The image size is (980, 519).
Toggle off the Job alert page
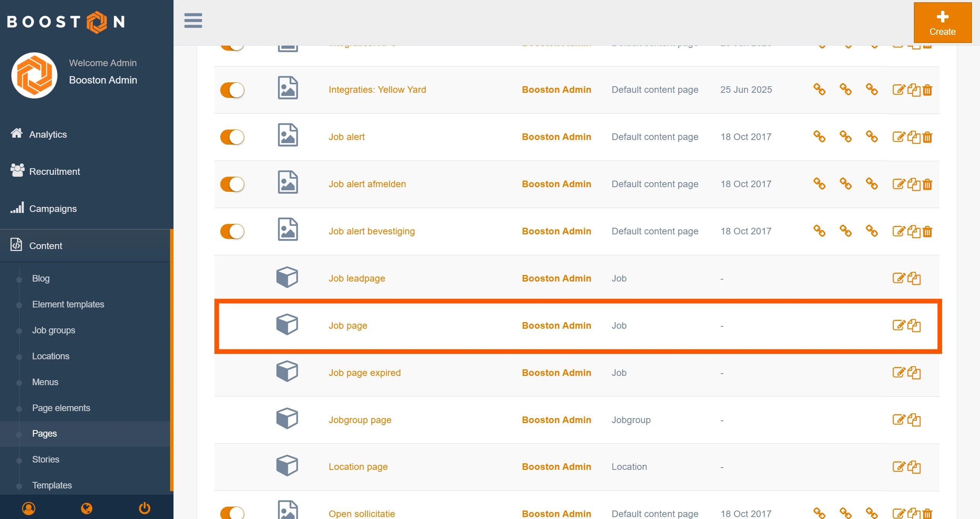pos(232,137)
